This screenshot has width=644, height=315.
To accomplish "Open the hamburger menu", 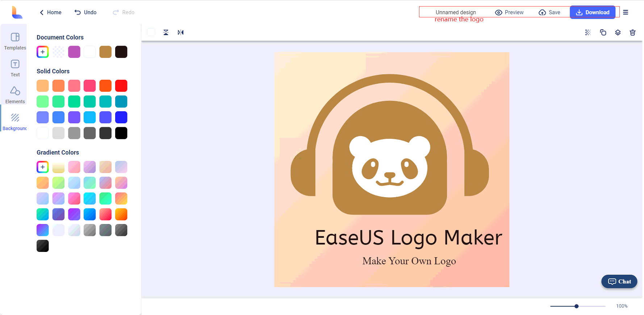I will [626, 12].
